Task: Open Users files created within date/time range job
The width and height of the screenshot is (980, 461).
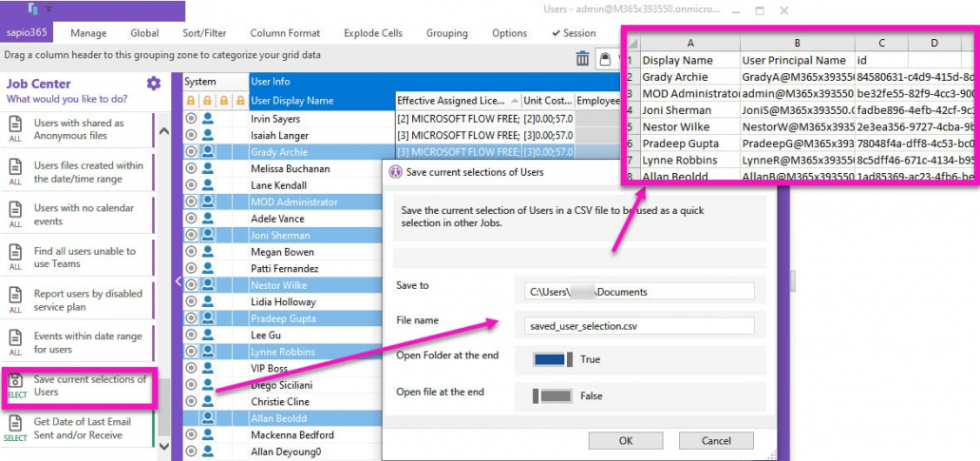Action: tap(78, 172)
